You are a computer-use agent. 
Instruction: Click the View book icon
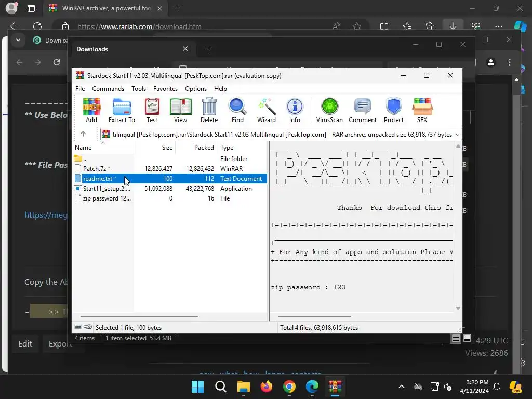coord(180,110)
